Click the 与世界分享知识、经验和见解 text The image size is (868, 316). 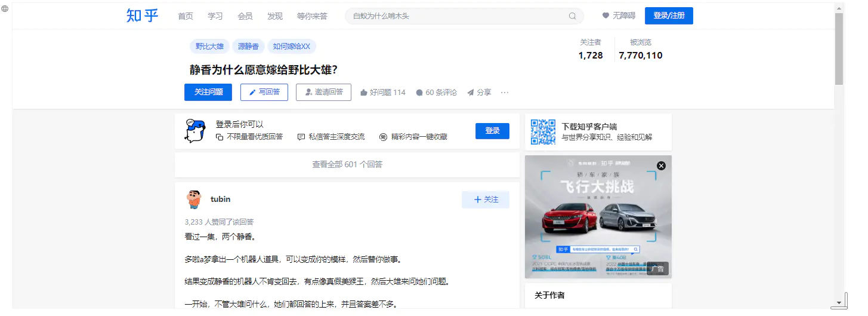(607, 137)
